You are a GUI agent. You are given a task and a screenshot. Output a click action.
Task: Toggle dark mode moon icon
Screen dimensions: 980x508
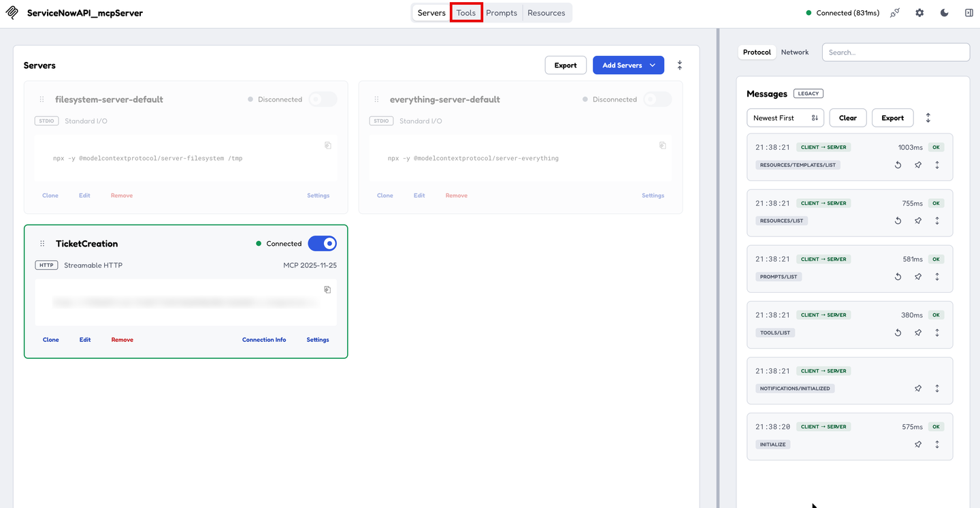pyautogui.click(x=944, y=13)
